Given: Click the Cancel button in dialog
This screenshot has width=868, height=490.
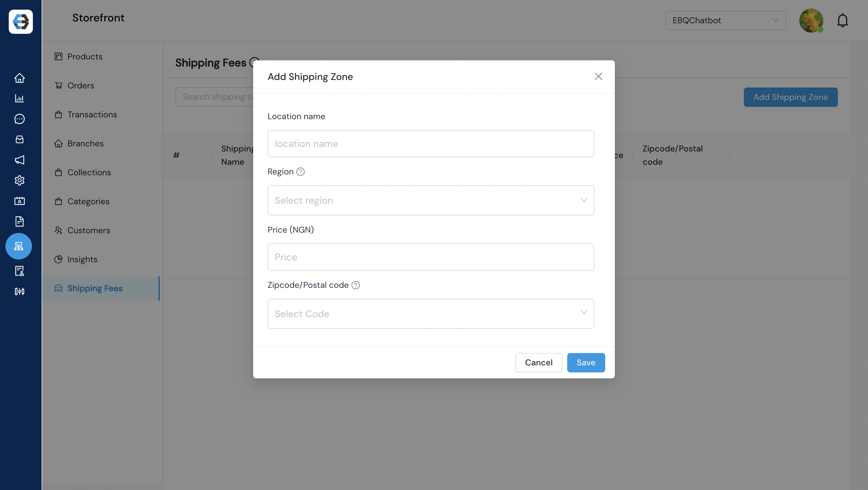Looking at the screenshot, I should pos(539,363).
